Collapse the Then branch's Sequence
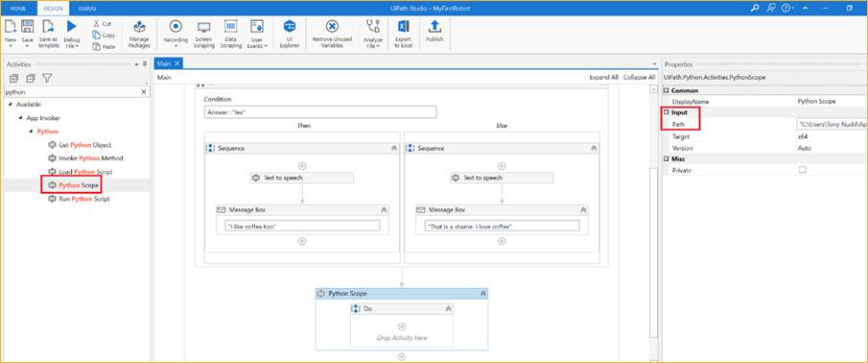The height and width of the screenshot is (363, 868). 393,149
